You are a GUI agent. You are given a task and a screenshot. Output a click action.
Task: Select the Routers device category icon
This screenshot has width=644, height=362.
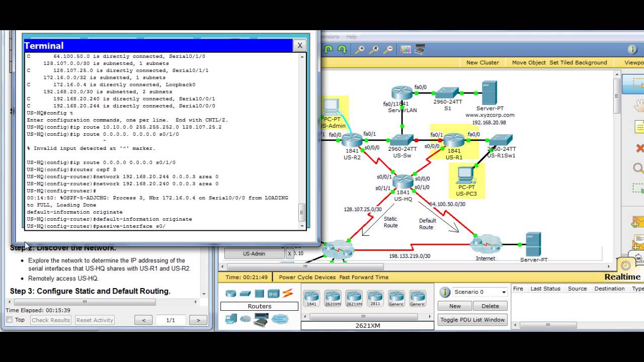tap(231, 294)
